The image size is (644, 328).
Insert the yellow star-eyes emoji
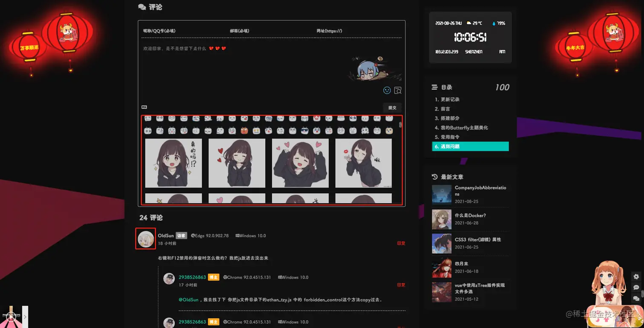256,131
